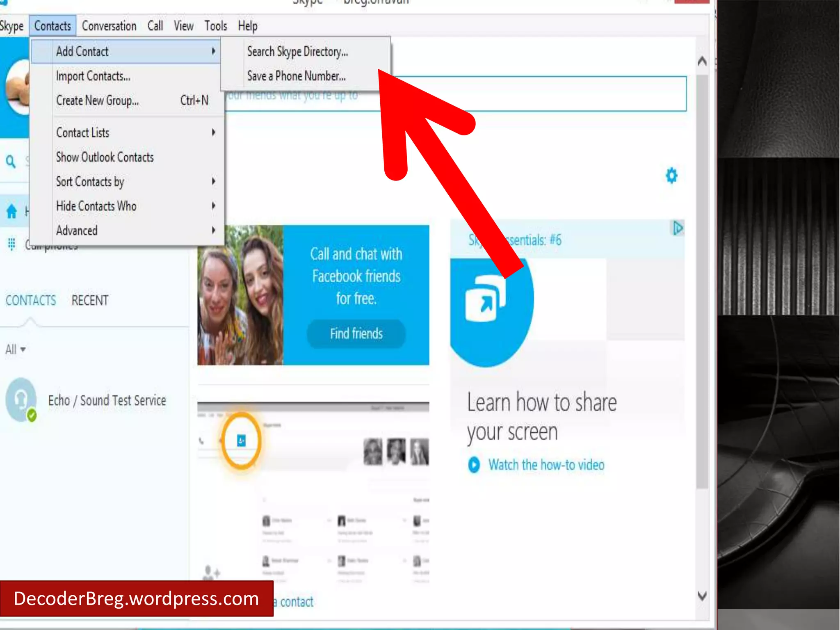Viewport: 840px width, 630px height.
Task: Click Learn how to share your screen
Action: 541,417
